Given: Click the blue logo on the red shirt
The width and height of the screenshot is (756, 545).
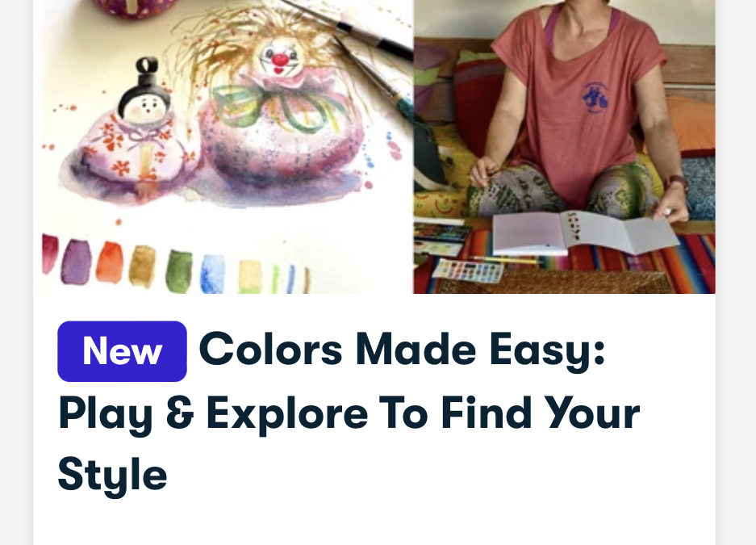Looking at the screenshot, I should [x=595, y=98].
